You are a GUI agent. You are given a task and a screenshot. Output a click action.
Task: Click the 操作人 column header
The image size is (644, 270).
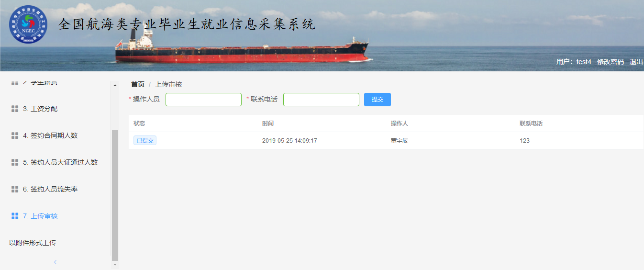(x=400, y=124)
